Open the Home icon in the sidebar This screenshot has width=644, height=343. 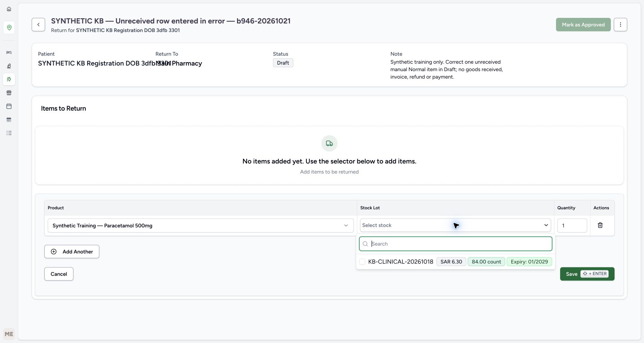point(9,9)
